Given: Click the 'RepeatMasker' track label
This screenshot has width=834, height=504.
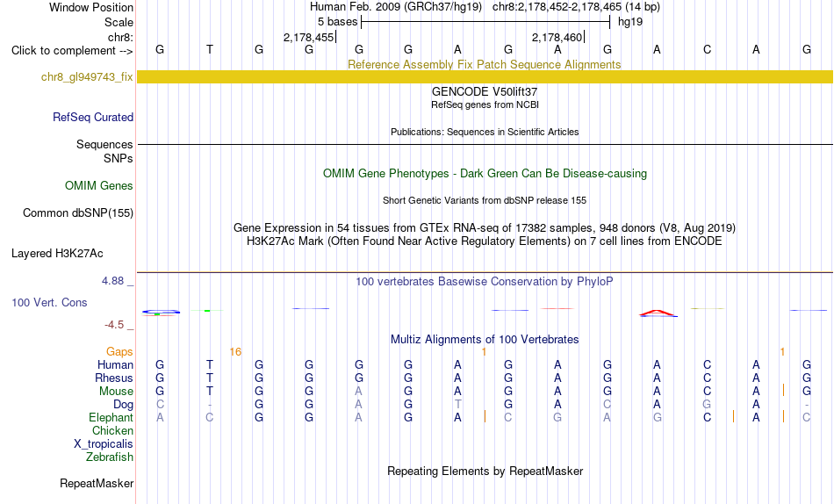Looking at the screenshot, I should (97, 483).
